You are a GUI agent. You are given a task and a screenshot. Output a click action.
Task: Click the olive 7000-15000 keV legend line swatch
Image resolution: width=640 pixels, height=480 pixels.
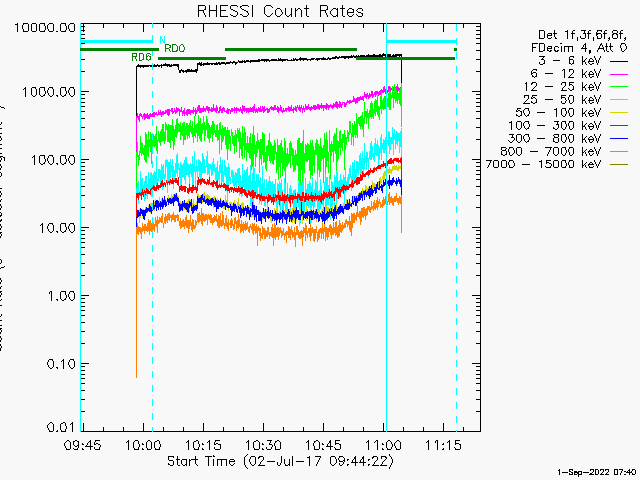click(x=619, y=164)
